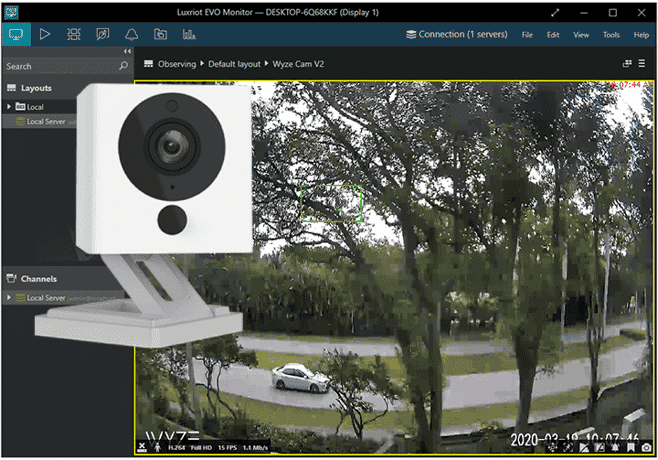Click into the Search field

point(55,66)
